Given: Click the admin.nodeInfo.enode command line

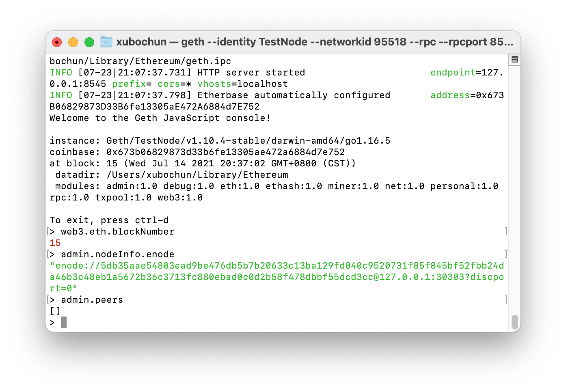Looking at the screenshot, I should tap(117, 254).
